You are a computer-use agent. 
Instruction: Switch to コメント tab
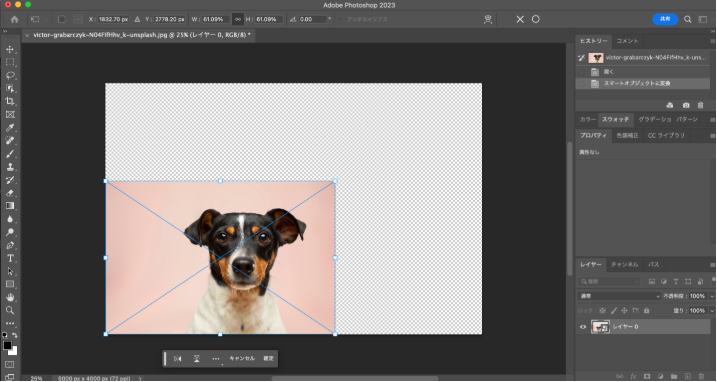click(627, 41)
